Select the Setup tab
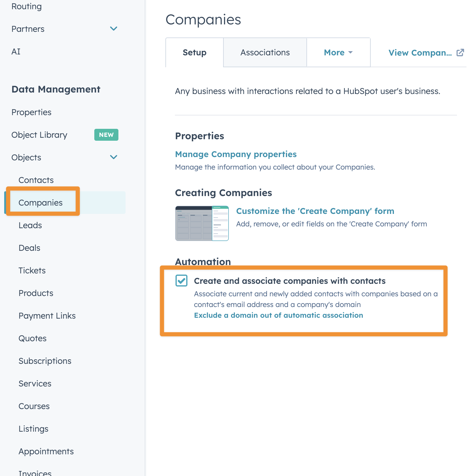 pos(195,53)
